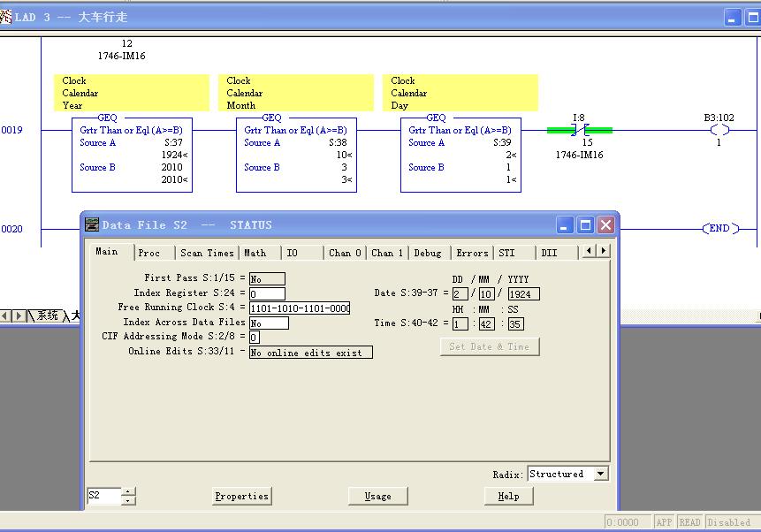Select rung number 0020
Image resolution: width=761 pixels, height=532 pixels.
[11, 229]
